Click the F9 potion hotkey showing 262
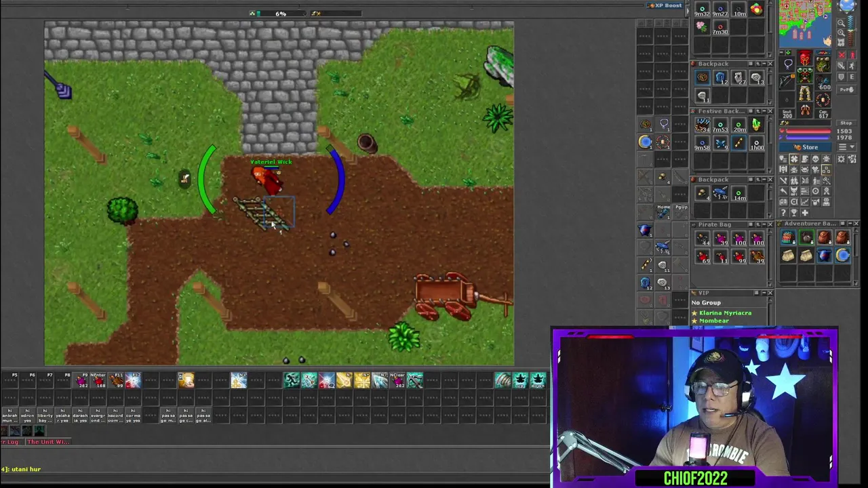Viewport: 868px width, 488px height. [81, 380]
